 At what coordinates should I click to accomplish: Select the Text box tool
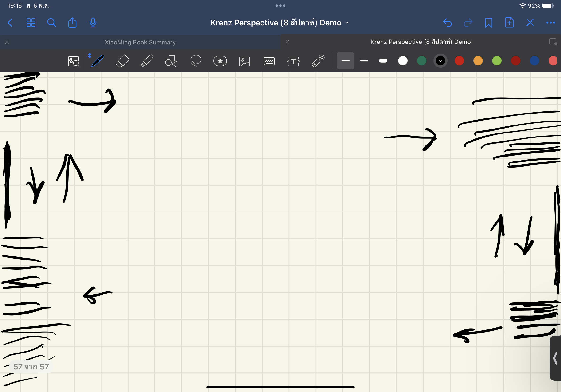(x=293, y=61)
